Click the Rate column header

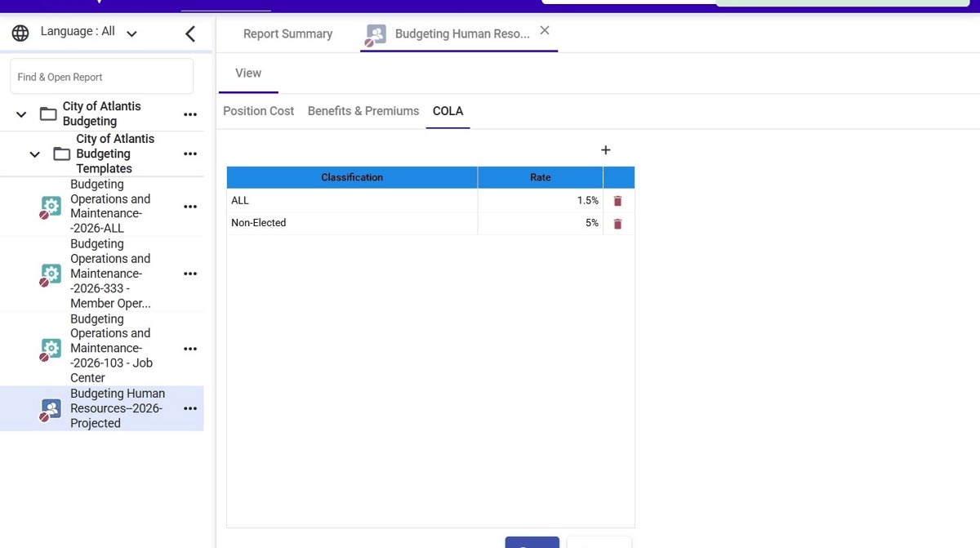(x=541, y=177)
